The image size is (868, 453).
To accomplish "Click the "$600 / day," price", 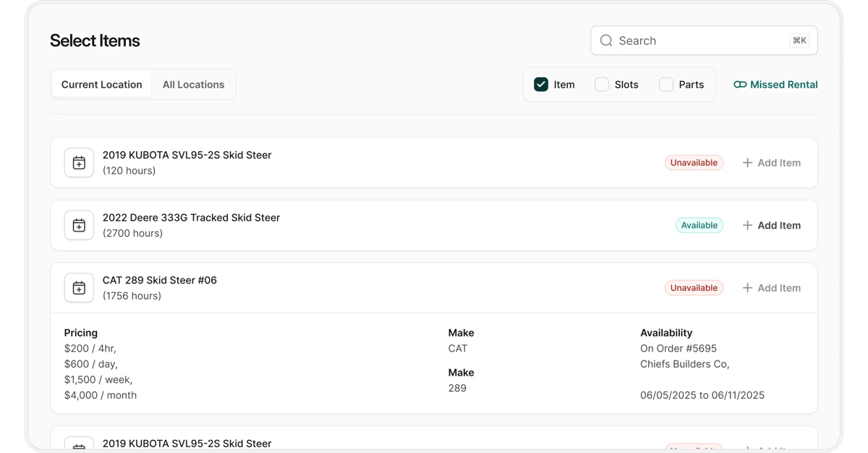I will 91,364.
